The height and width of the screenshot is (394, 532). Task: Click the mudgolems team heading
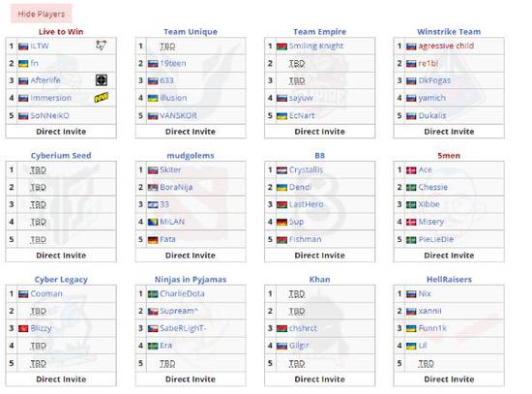(191, 156)
